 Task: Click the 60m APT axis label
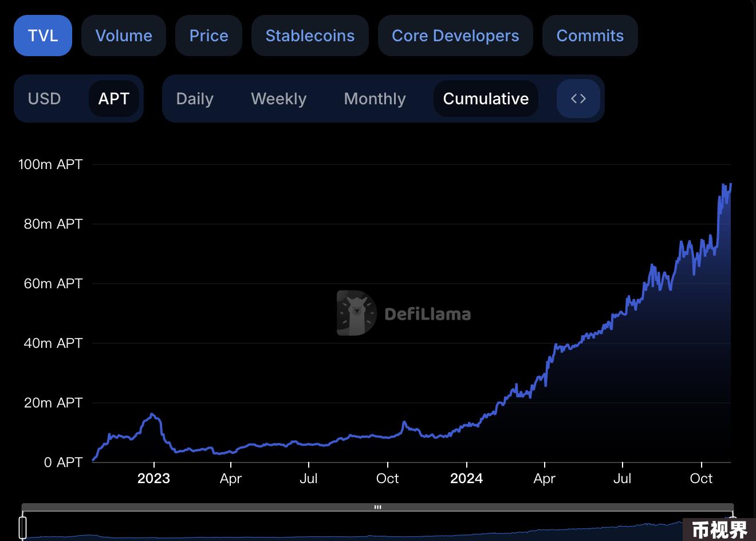click(53, 284)
